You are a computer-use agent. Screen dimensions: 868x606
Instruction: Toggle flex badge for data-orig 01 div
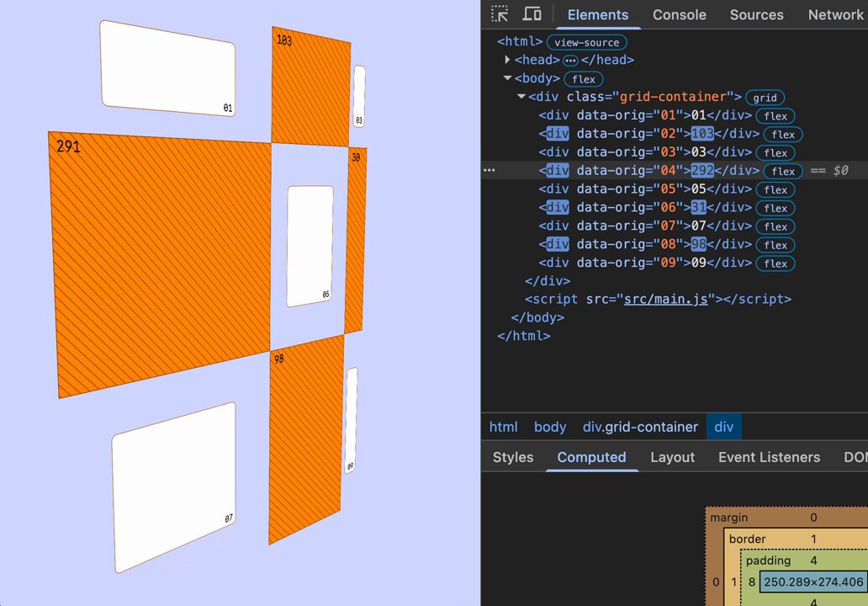point(775,116)
